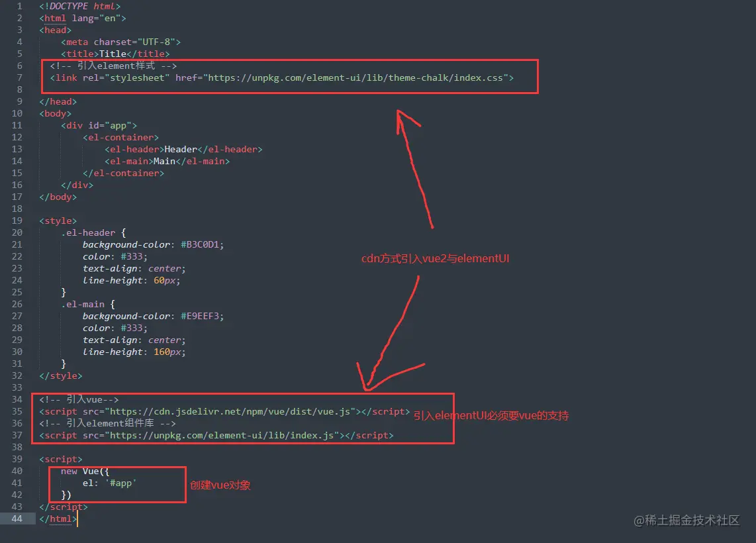Click the word 'Main' inside el-main
Screen dimensions: 756x543
point(164,161)
